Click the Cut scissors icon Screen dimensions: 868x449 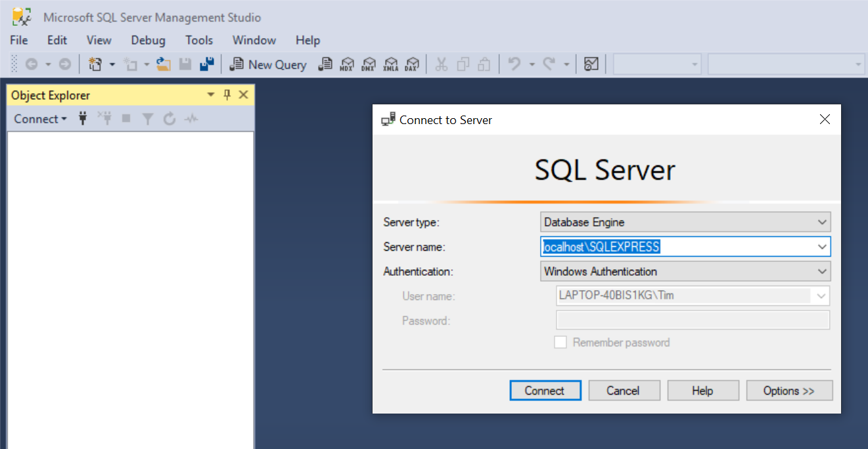pos(442,64)
